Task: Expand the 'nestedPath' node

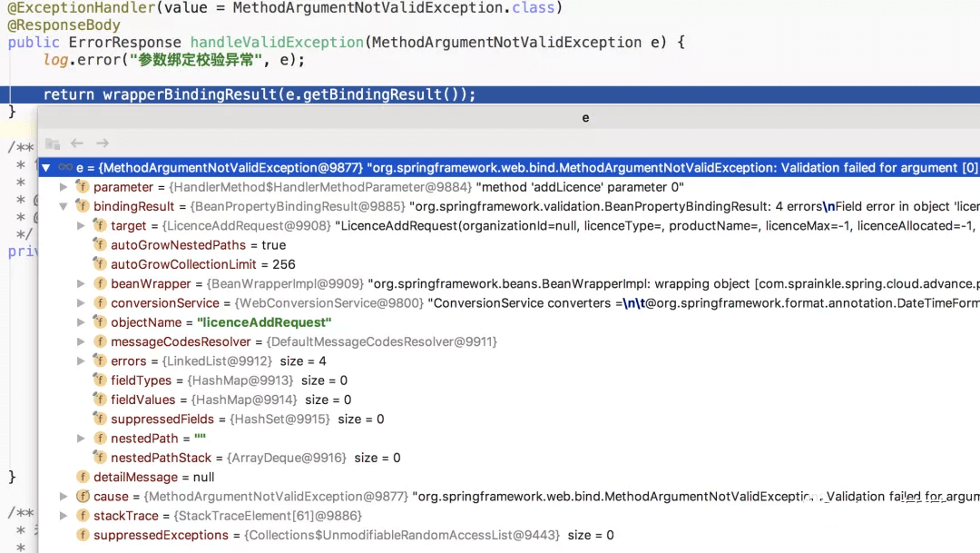Action: [x=81, y=439]
